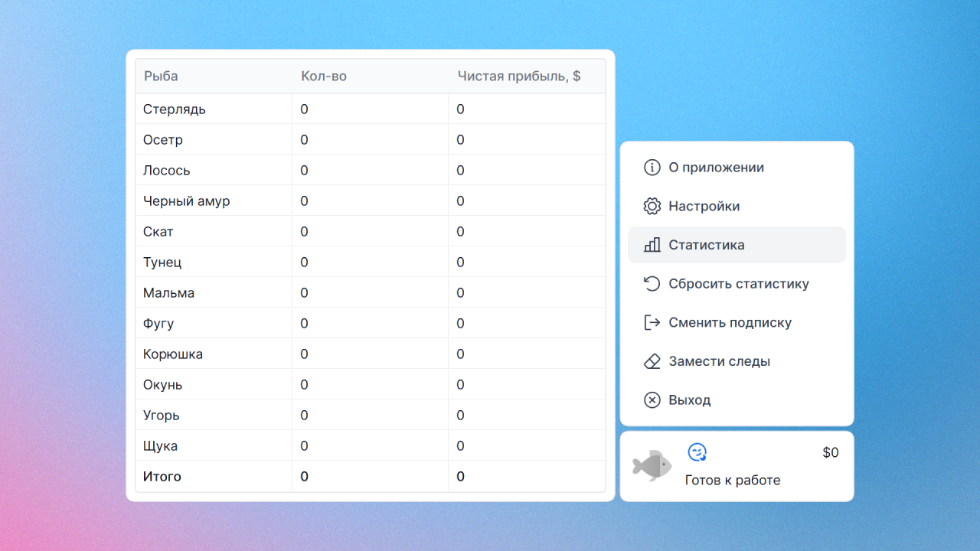The width and height of the screenshot is (980, 551).
Task: Click the circled X icon for Выход
Action: tap(652, 400)
